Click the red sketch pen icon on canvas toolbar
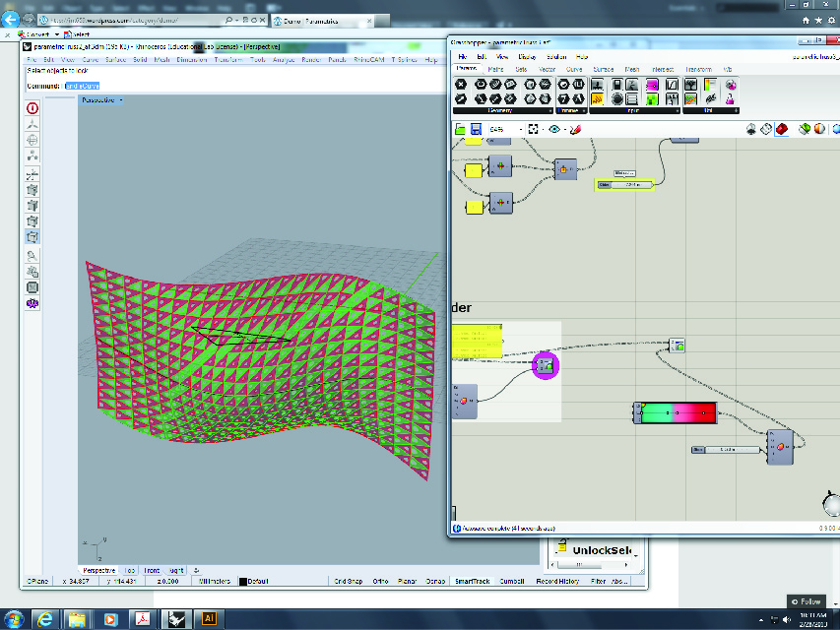Screen dimensions: 840x630 (x=576, y=129)
